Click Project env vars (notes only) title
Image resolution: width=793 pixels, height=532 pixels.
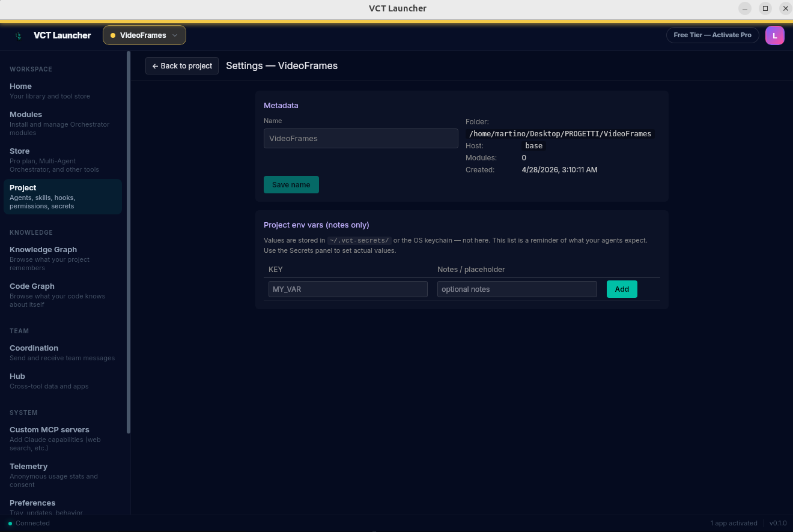(317, 225)
